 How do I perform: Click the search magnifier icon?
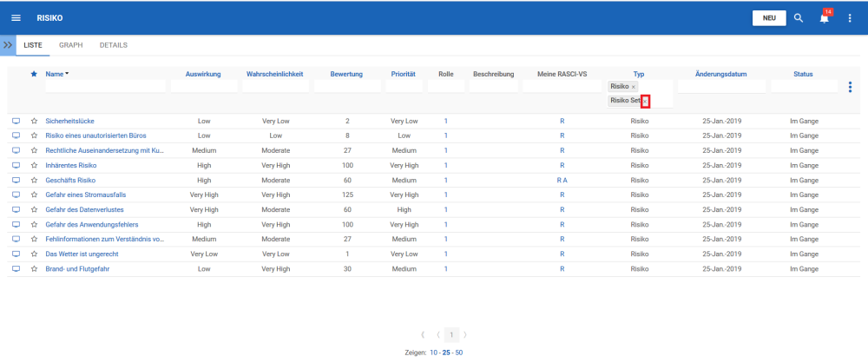click(799, 17)
